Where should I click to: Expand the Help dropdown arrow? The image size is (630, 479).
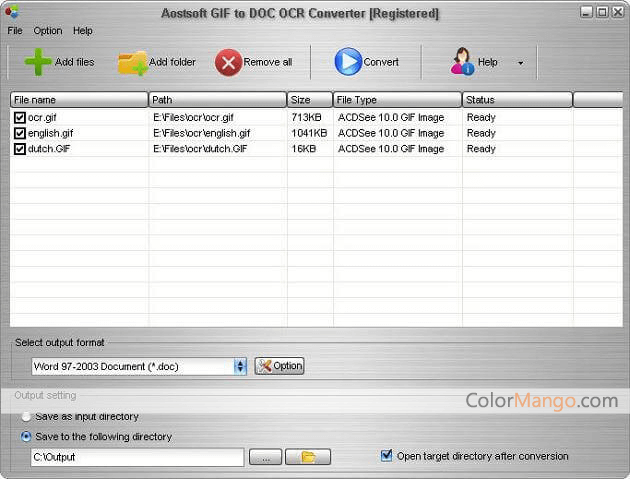point(521,63)
